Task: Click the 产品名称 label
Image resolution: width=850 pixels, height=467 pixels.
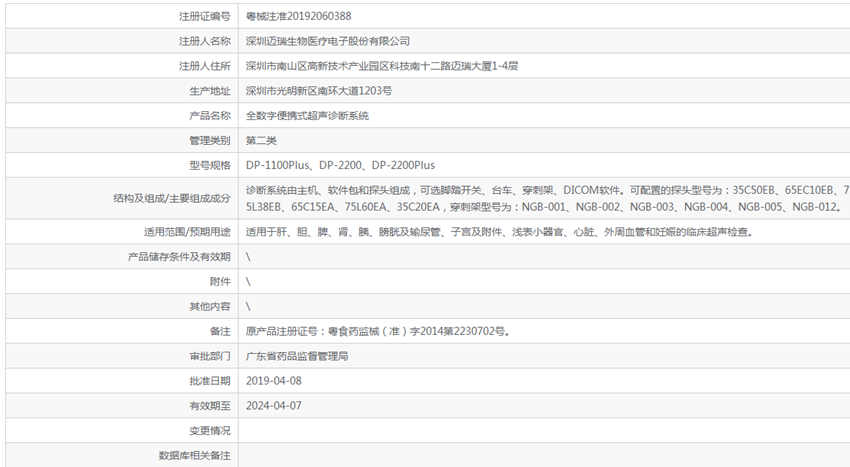Action: (x=210, y=116)
